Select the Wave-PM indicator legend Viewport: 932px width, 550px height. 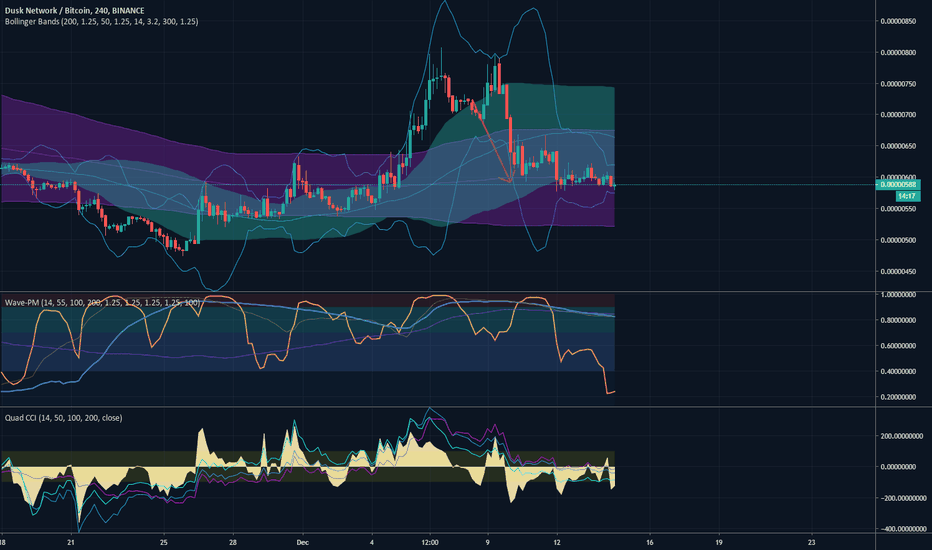click(x=102, y=303)
